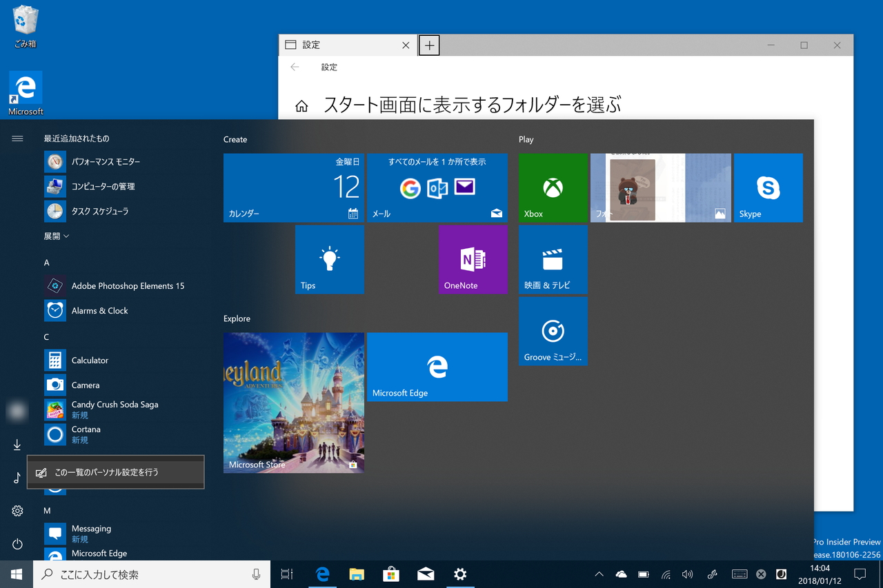The width and height of the screenshot is (883, 588).
Task: Go back using the Settings back arrow
Action: point(295,67)
